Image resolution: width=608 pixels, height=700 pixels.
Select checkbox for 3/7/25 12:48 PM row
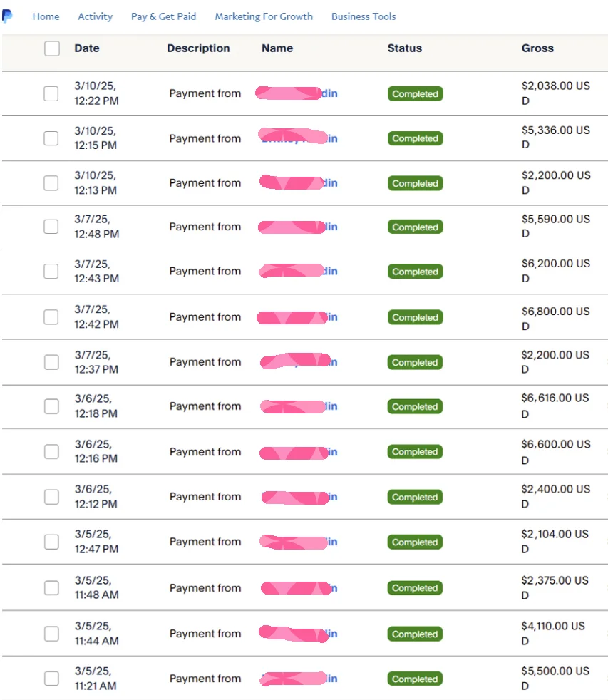coord(51,227)
